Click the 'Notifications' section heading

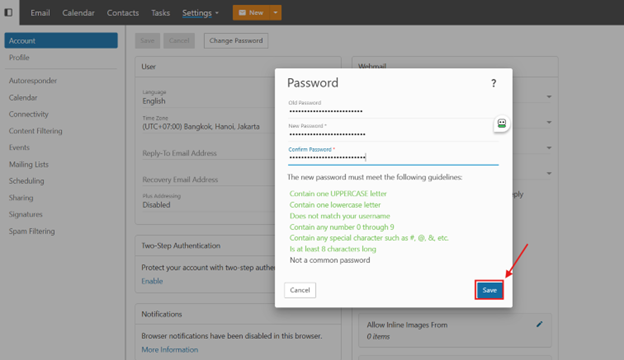coord(162,314)
